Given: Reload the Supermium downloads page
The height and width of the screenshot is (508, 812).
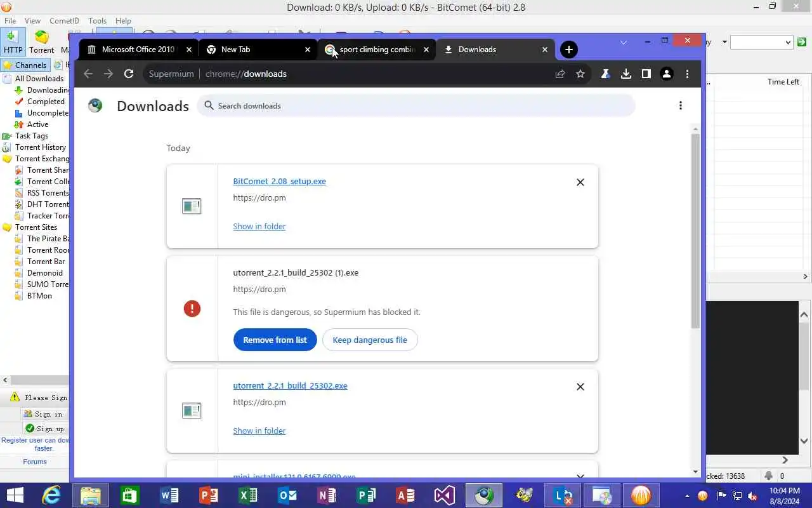Looking at the screenshot, I should click(x=129, y=74).
